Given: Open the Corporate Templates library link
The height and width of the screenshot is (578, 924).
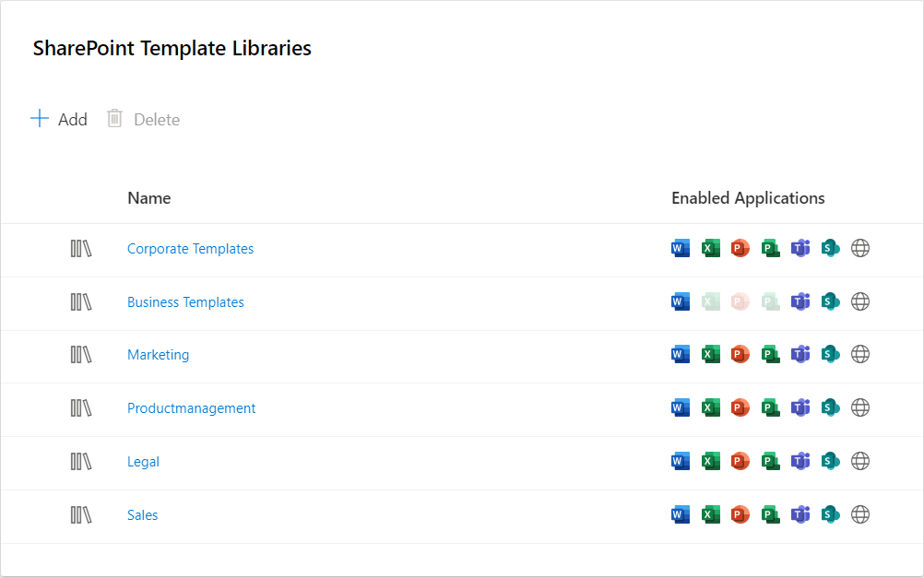Looking at the screenshot, I should coord(190,249).
